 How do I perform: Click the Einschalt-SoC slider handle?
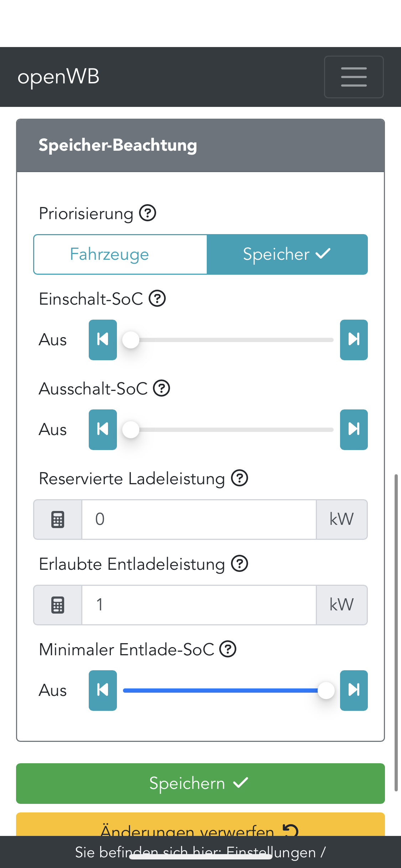coord(131,340)
